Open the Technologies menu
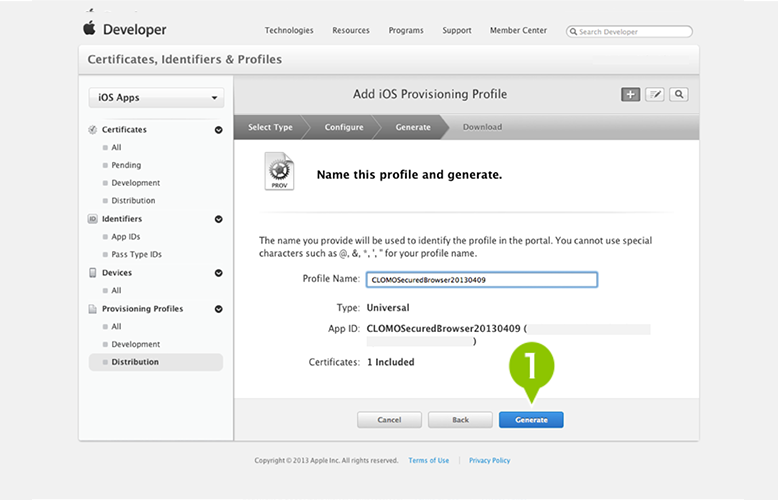 coord(289,30)
